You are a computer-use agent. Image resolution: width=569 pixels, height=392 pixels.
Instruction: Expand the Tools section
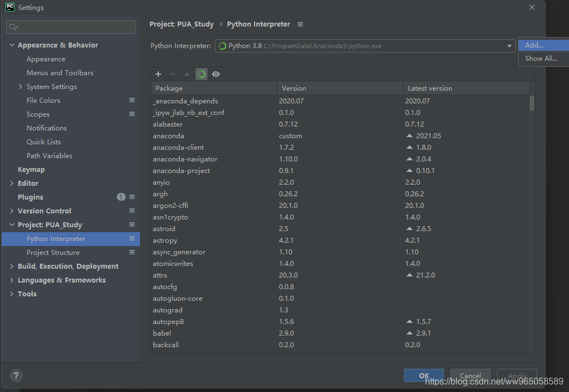tap(12, 294)
